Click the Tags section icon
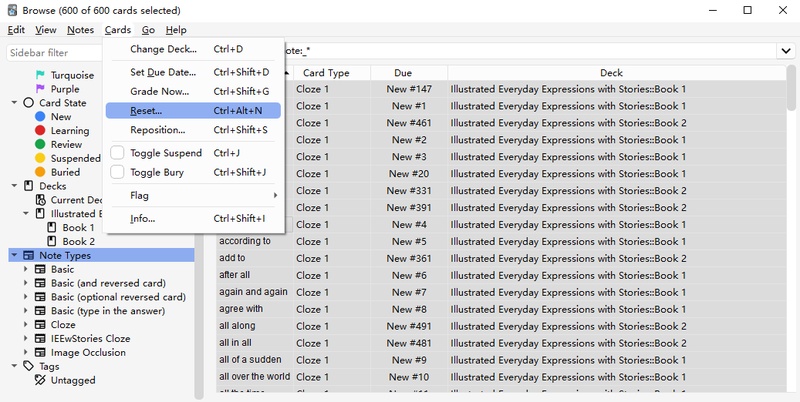 [29, 366]
